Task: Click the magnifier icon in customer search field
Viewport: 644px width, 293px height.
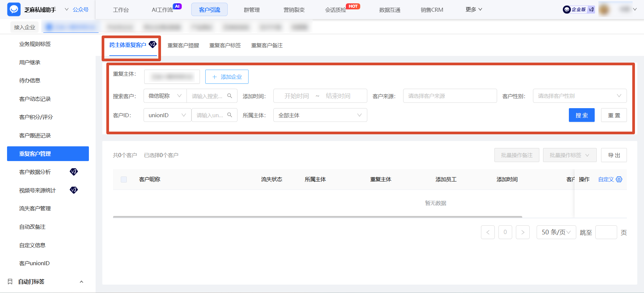Action: click(230, 96)
